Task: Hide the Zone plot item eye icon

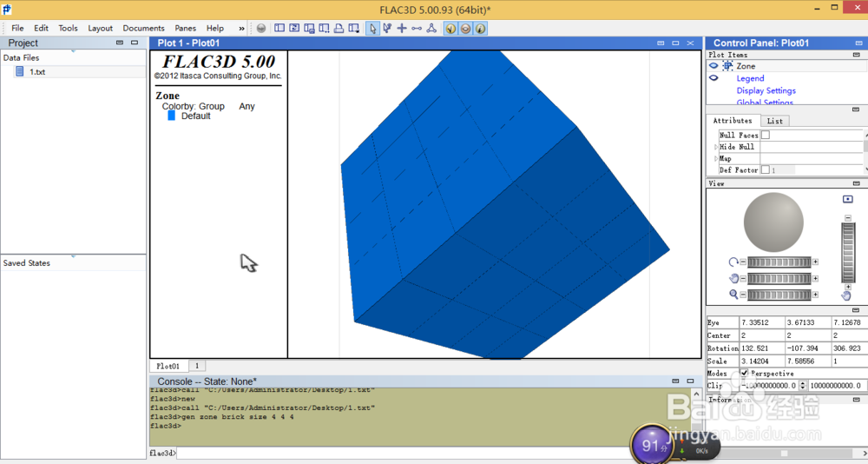Action: pos(713,66)
